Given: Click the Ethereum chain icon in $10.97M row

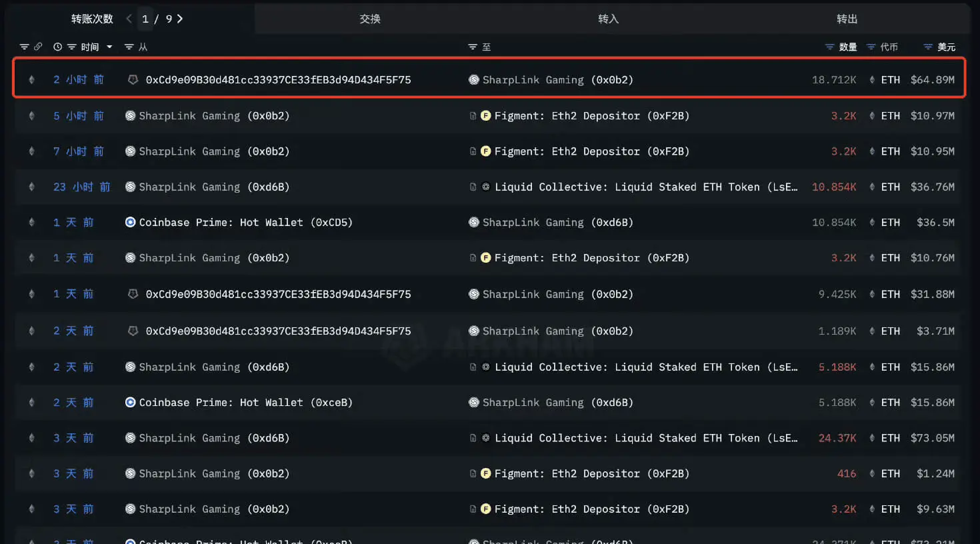Looking at the screenshot, I should point(31,115).
